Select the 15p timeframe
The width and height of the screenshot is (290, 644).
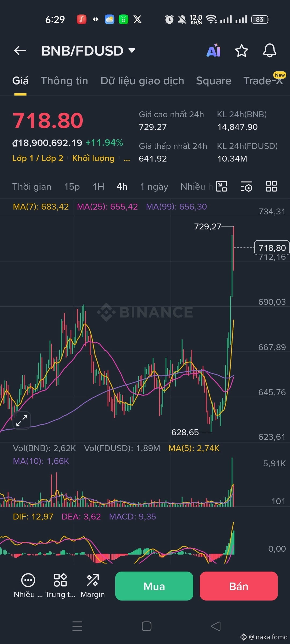[x=72, y=186]
